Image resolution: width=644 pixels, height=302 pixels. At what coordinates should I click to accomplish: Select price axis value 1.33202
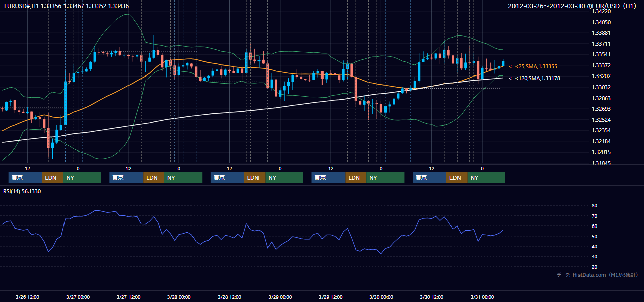click(601, 76)
